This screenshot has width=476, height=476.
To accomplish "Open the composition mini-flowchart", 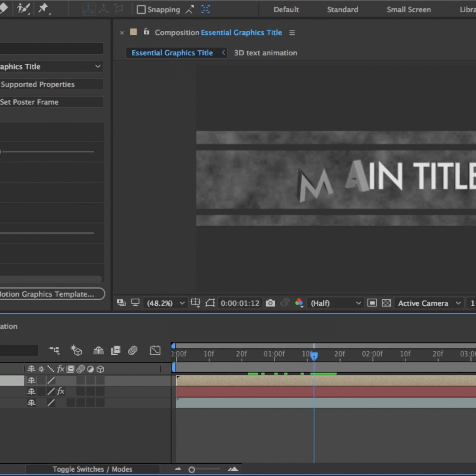I will click(x=54, y=350).
